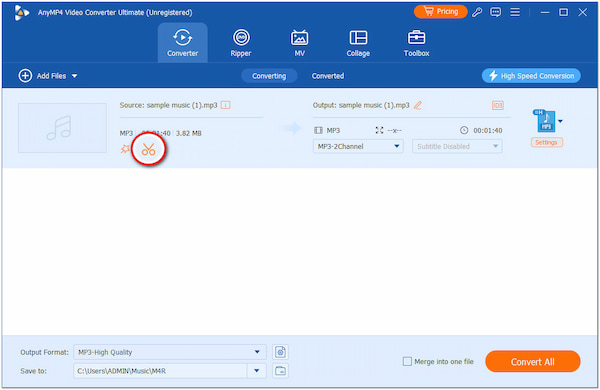Click the MP3 output format icon
The width and height of the screenshot is (600, 390).
pos(545,121)
